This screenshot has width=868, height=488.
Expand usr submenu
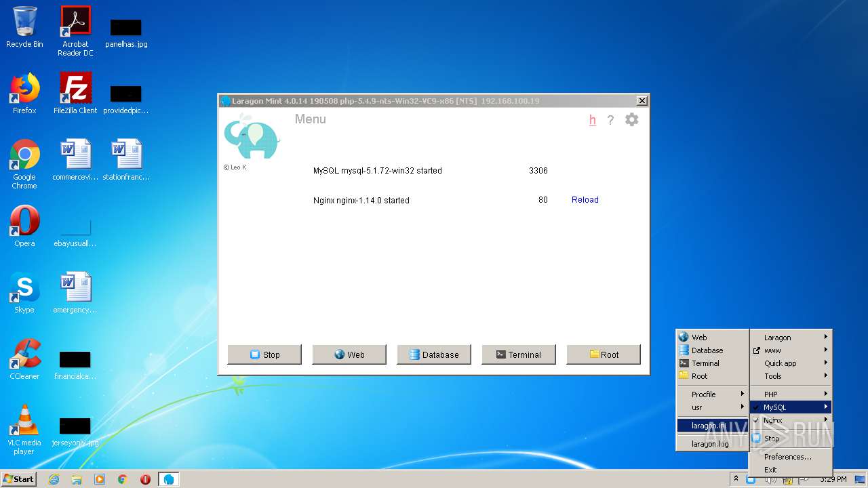coord(712,407)
